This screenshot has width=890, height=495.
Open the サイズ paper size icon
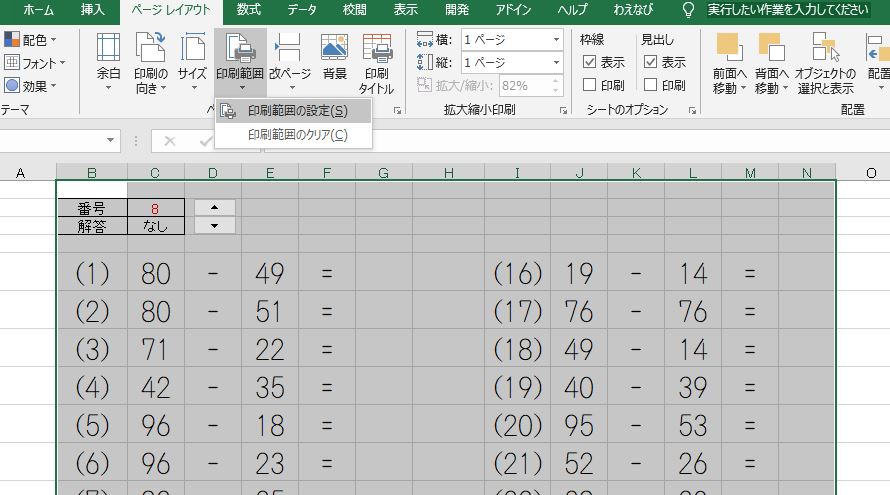click(192, 48)
